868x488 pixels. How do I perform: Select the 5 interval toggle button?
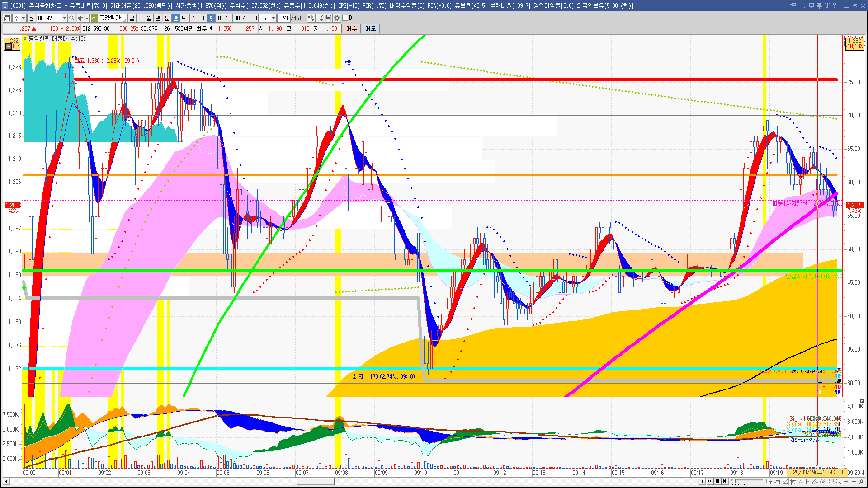[x=211, y=18]
